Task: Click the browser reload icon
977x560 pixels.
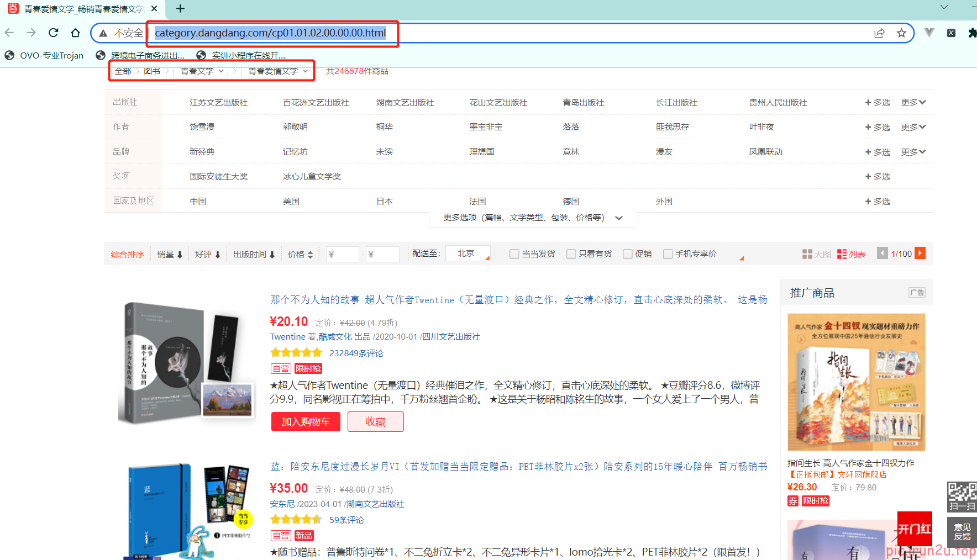Action: click(54, 33)
